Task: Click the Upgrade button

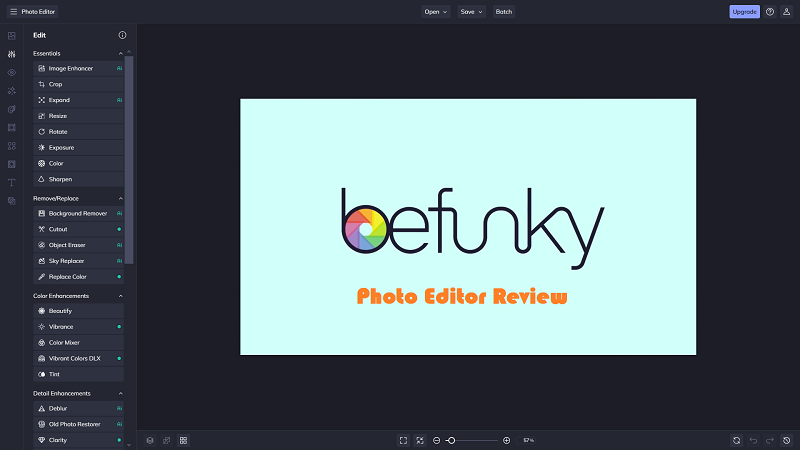Action: point(744,12)
